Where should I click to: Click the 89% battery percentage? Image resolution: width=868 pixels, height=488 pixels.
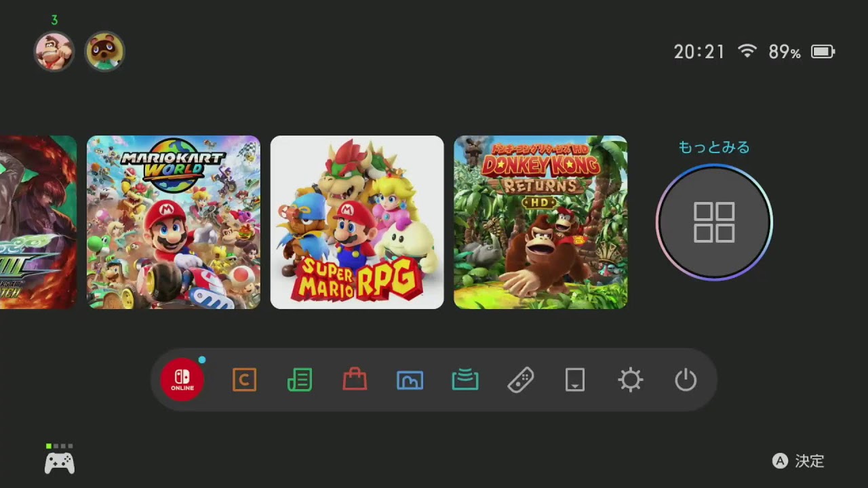point(785,52)
